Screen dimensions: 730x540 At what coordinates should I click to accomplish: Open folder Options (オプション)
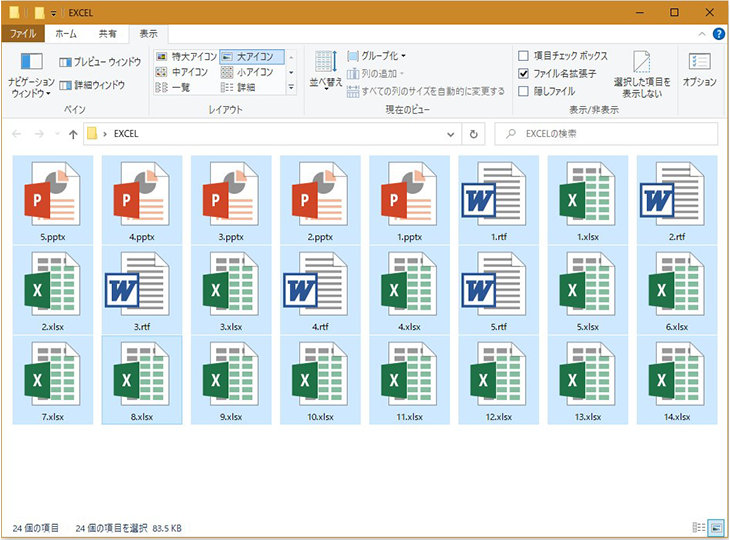[699, 70]
